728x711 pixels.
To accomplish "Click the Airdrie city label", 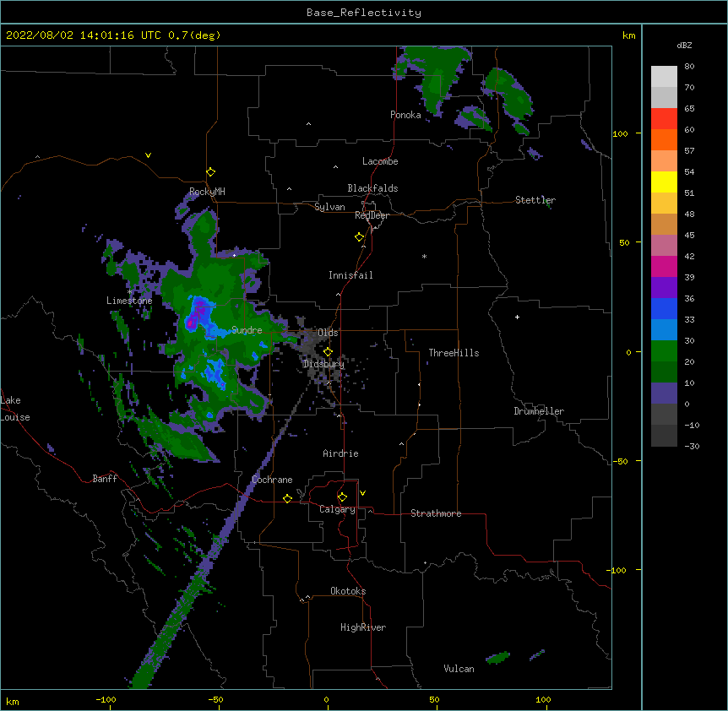I will click(340, 453).
